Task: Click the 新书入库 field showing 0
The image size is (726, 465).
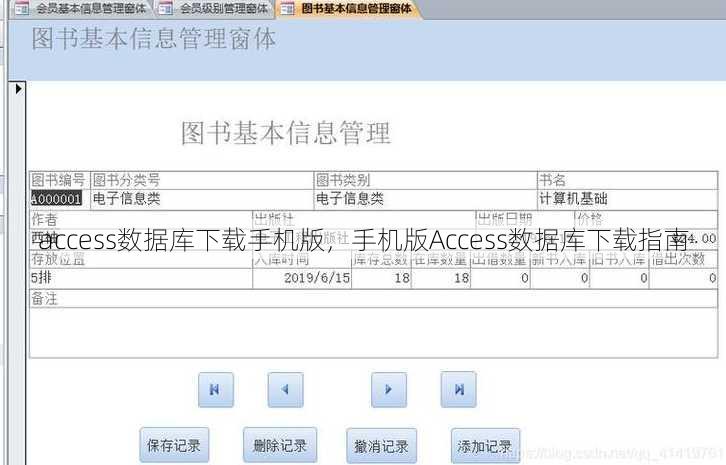Action: pos(559,278)
